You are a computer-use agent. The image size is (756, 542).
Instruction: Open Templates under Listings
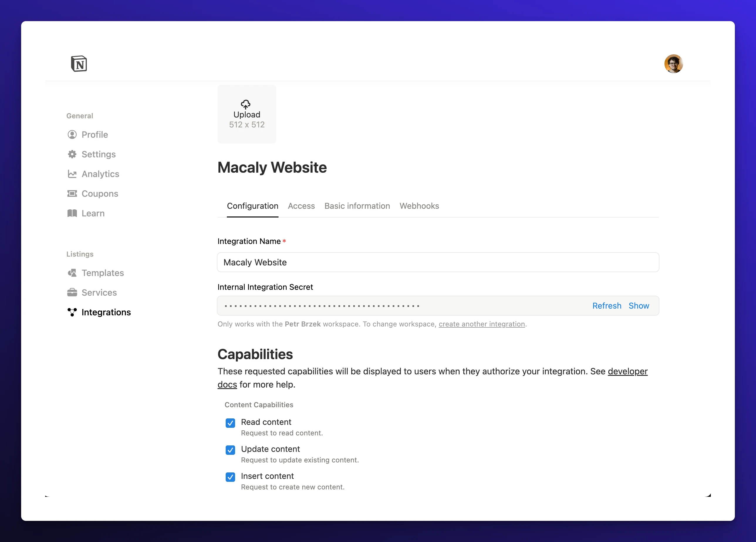[102, 272]
